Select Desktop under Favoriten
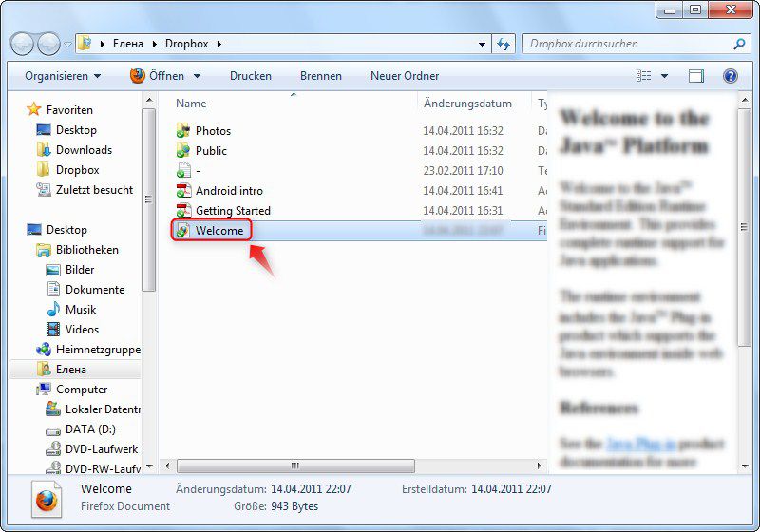The height and width of the screenshot is (532, 760). (66, 130)
